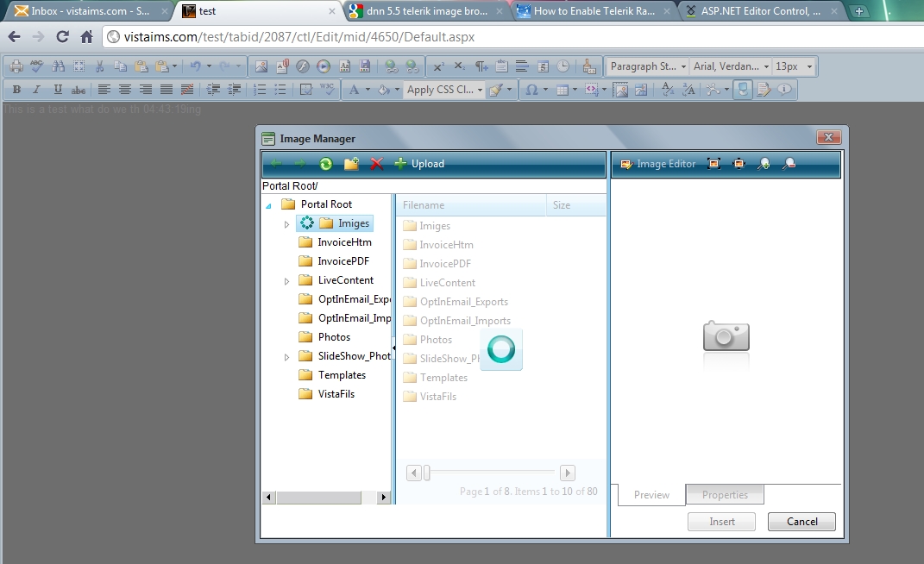924x564 pixels.
Task: Insert a new paragraph with pilcrow icon
Action: tap(481, 66)
